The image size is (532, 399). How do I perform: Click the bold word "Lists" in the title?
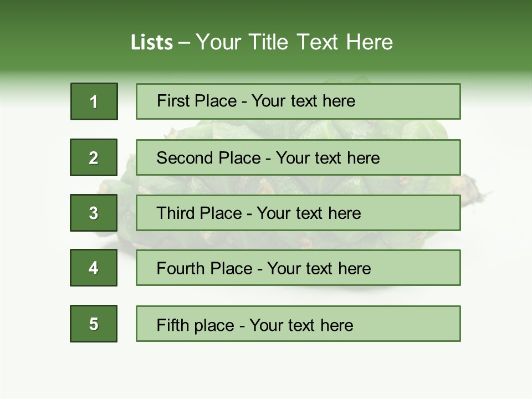coord(151,43)
